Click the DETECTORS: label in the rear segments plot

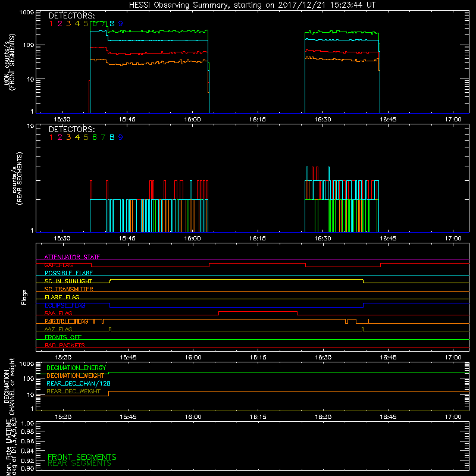[x=71, y=130]
